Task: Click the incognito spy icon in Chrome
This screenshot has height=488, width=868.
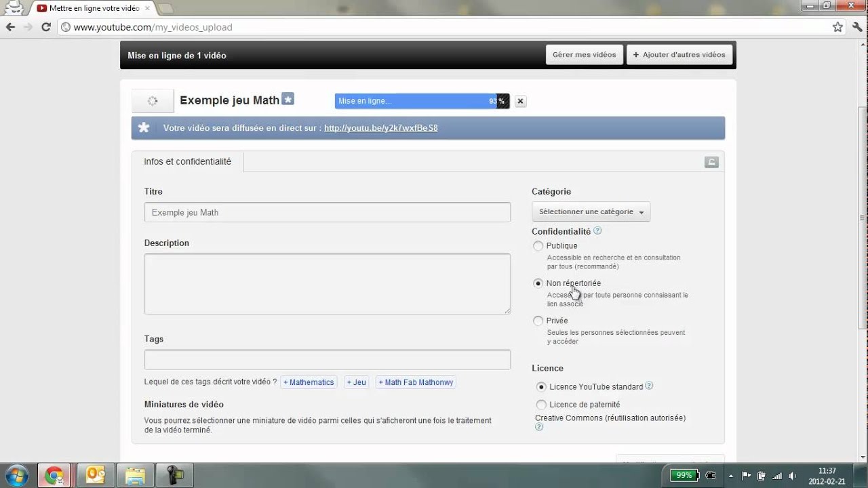Action: pos(13,8)
